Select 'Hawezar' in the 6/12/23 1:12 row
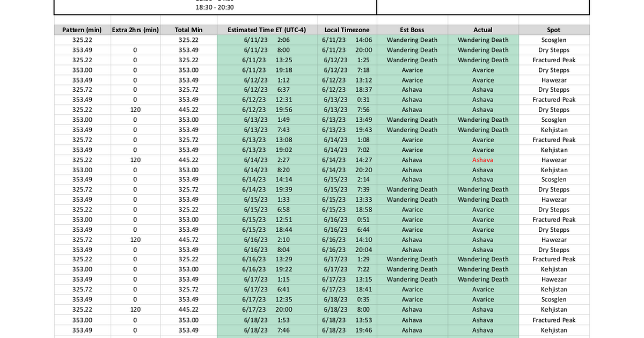This screenshot has width=644, height=338. tap(554, 80)
